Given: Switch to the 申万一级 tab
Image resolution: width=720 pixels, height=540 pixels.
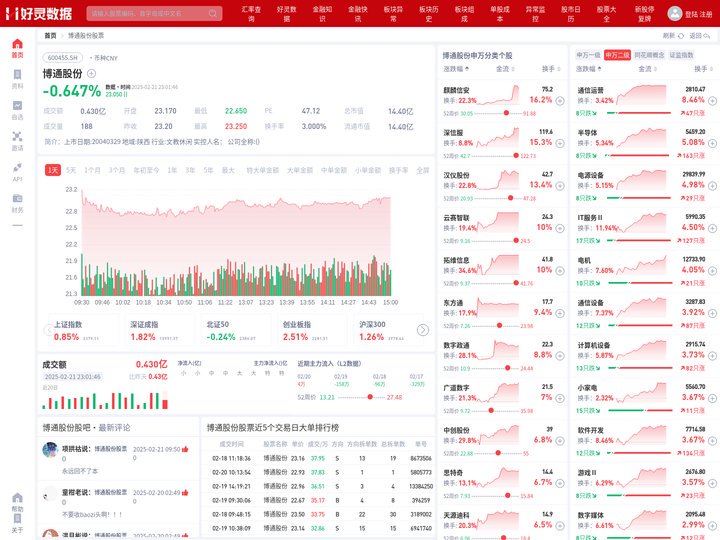Looking at the screenshot, I should pos(588,55).
